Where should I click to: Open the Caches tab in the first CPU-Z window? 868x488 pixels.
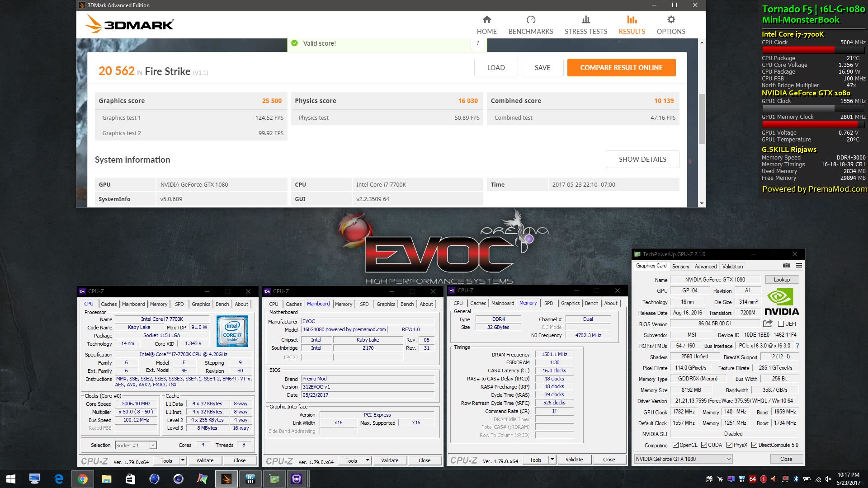[x=108, y=304]
